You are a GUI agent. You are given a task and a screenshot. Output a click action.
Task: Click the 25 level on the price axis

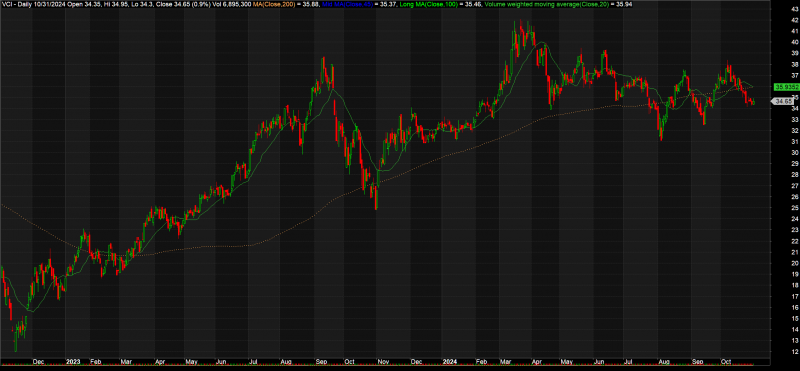pos(794,208)
